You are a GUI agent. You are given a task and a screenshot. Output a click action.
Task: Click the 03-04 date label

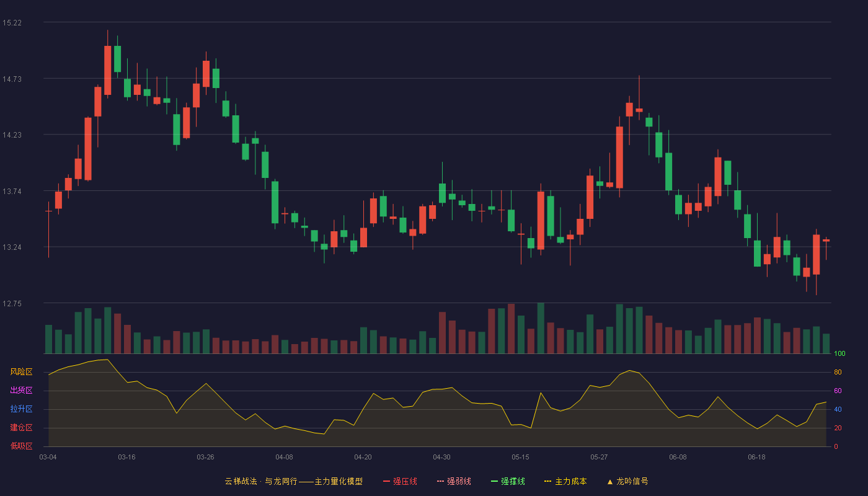point(48,457)
